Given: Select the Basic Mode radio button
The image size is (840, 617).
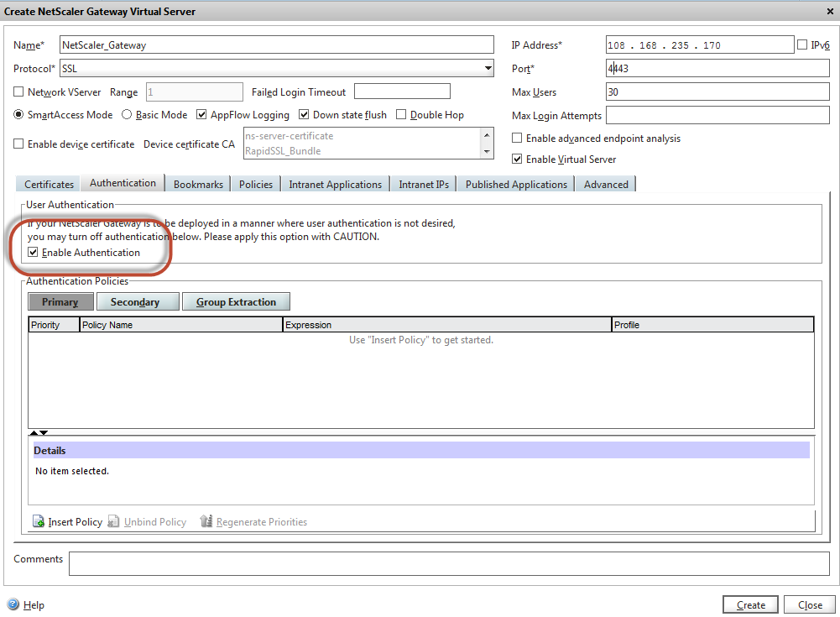Looking at the screenshot, I should click(128, 115).
